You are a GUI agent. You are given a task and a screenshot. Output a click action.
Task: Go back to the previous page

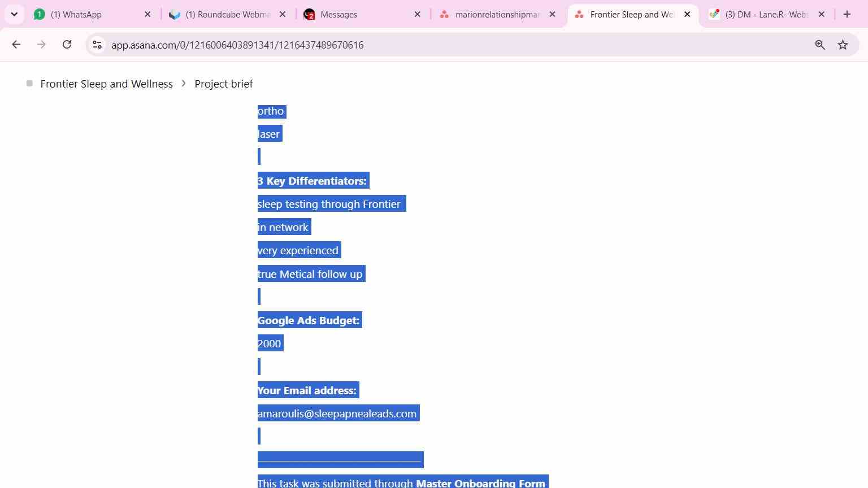(16, 45)
